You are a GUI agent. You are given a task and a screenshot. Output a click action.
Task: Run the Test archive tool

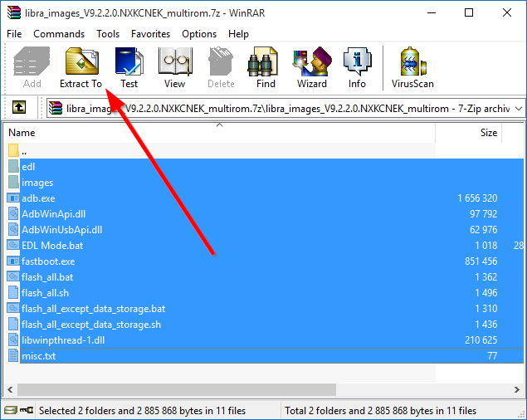[129, 61]
